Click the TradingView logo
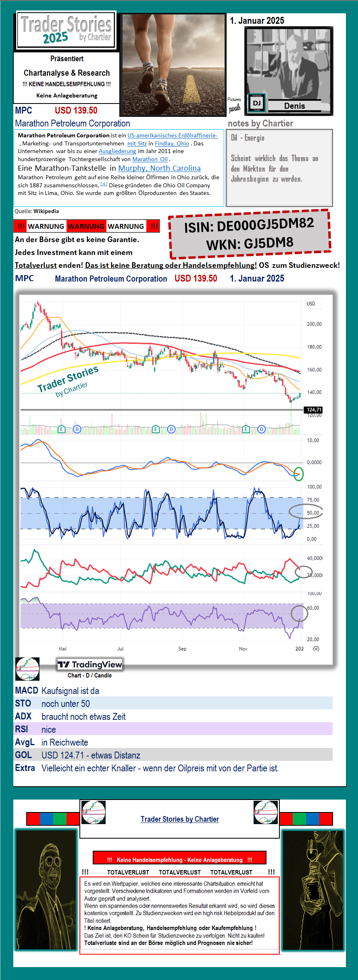 (89, 665)
